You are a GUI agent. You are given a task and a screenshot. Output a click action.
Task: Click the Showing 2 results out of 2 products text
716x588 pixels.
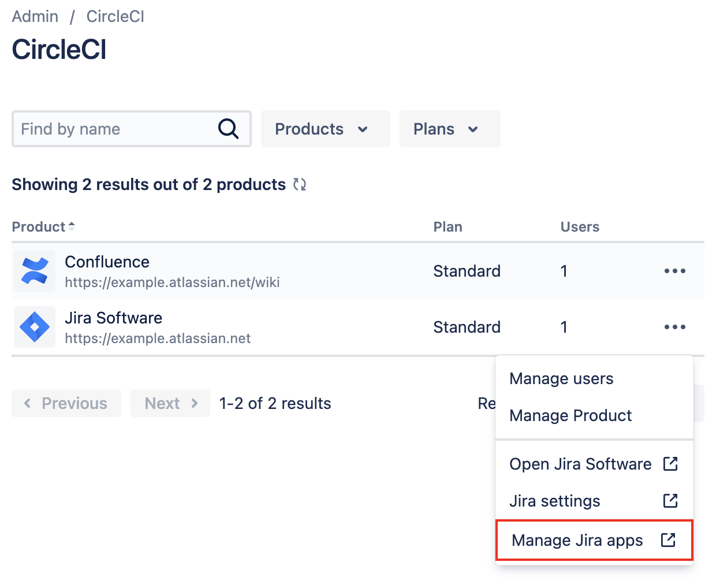(148, 184)
